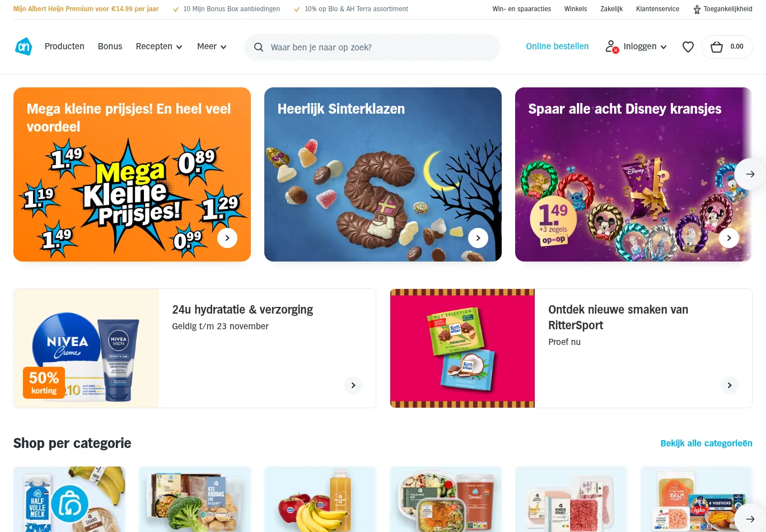Viewport: 766px width, 532px height.
Task: Click the arrow on Heerlijk Sinterklazen banner
Action: (478, 238)
